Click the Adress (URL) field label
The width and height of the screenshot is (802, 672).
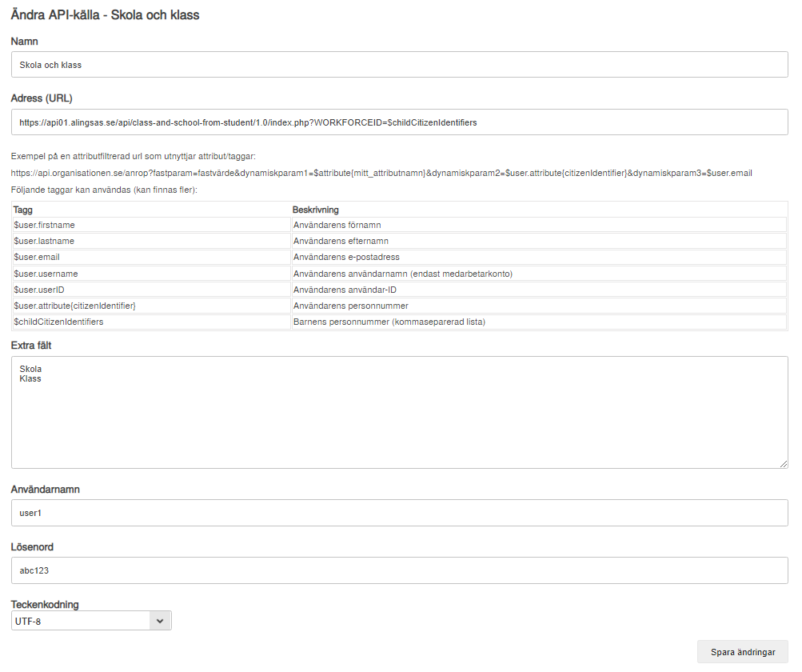tap(42, 98)
